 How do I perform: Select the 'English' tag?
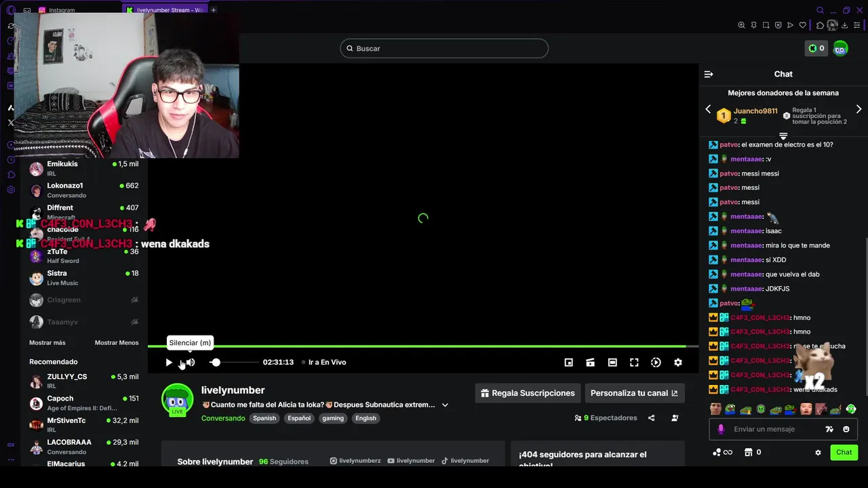point(366,418)
